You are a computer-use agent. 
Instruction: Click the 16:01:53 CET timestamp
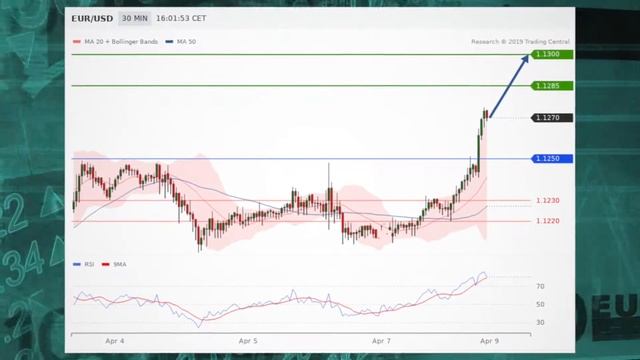(181, 18)
